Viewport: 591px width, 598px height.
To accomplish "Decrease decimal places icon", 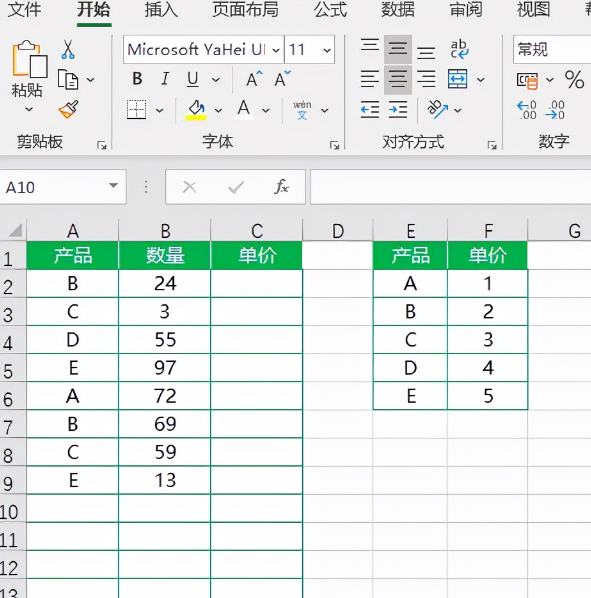I will (555, 110).
